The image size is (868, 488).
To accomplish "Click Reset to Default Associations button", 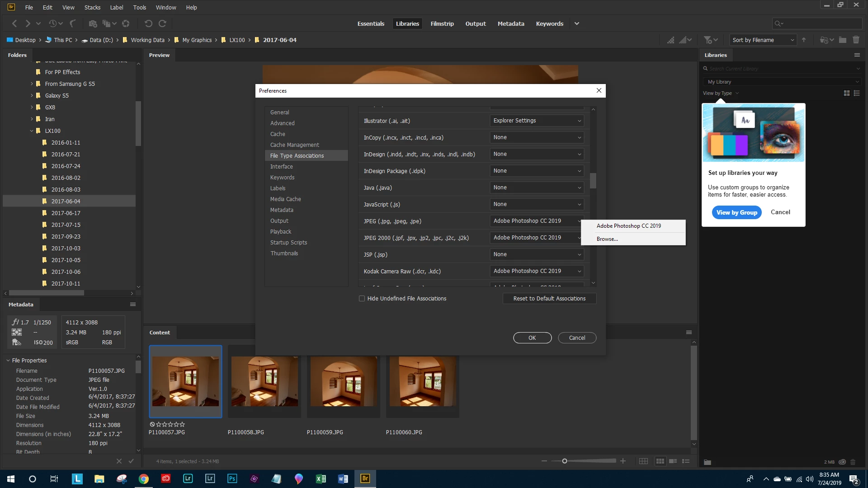I will pos(549,299).
